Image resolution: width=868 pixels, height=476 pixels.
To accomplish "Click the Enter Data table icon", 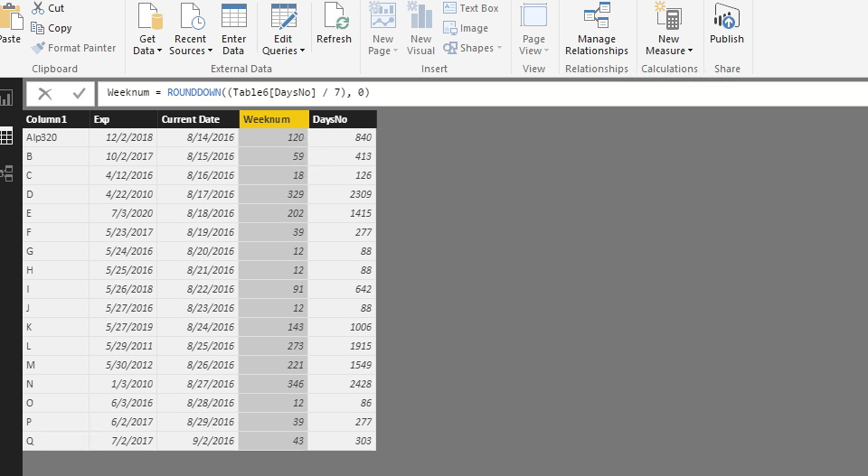I will coord(233,16).
